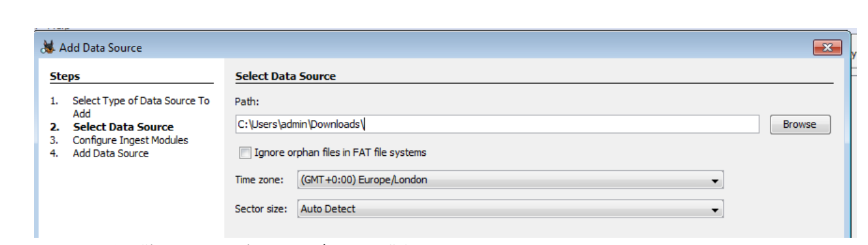
Task: Click step 'Select Type of Data Source To Add'
Action: pyautogui.click(x=141, y=107)
